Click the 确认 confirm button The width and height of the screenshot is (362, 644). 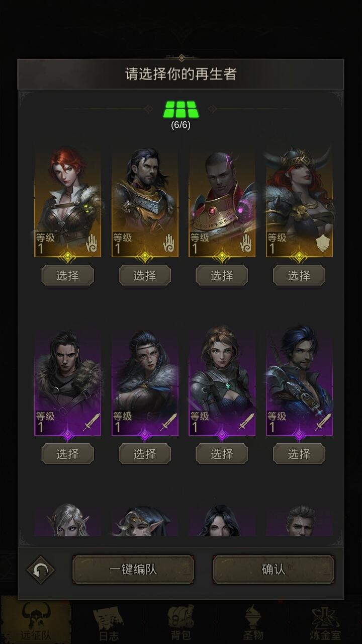[274, 570]
